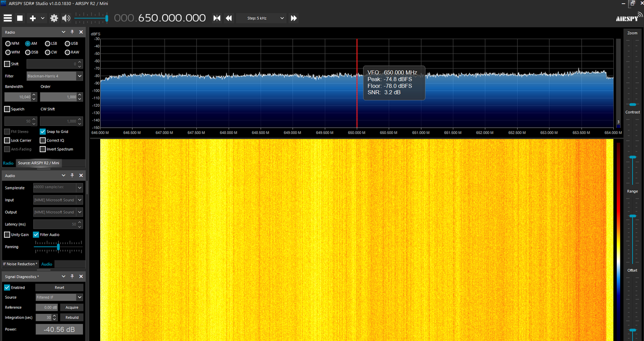Screen dimensions: 644x341
Task: Click the Acquire reference button
Action: pos(72,307)
